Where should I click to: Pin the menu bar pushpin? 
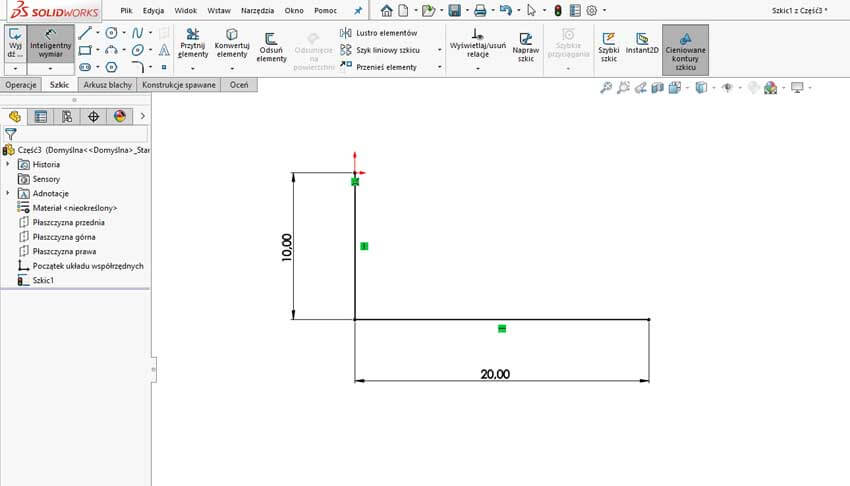point(358,10)
